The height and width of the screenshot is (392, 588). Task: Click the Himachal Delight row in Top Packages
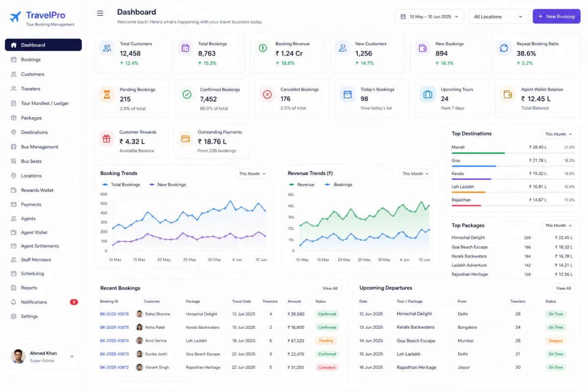tap(513, 238)
